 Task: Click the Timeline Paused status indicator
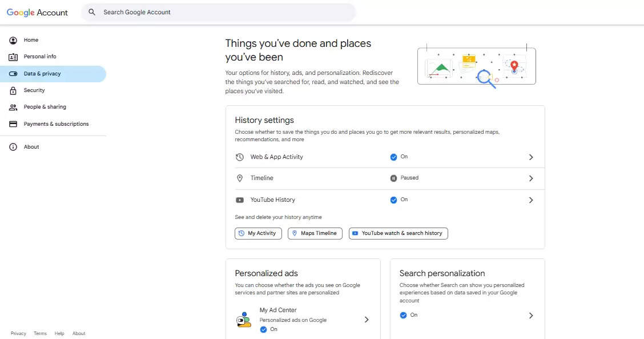point(404,178)
